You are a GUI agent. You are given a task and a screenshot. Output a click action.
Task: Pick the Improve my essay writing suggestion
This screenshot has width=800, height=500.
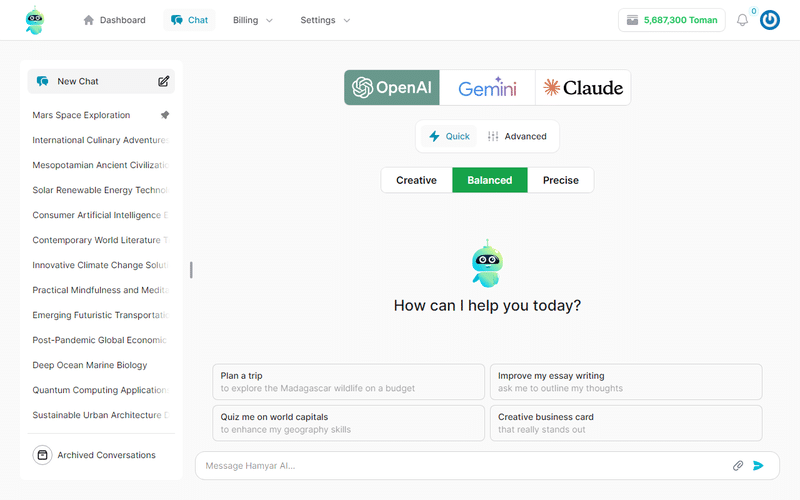click(x=626, y=382)
